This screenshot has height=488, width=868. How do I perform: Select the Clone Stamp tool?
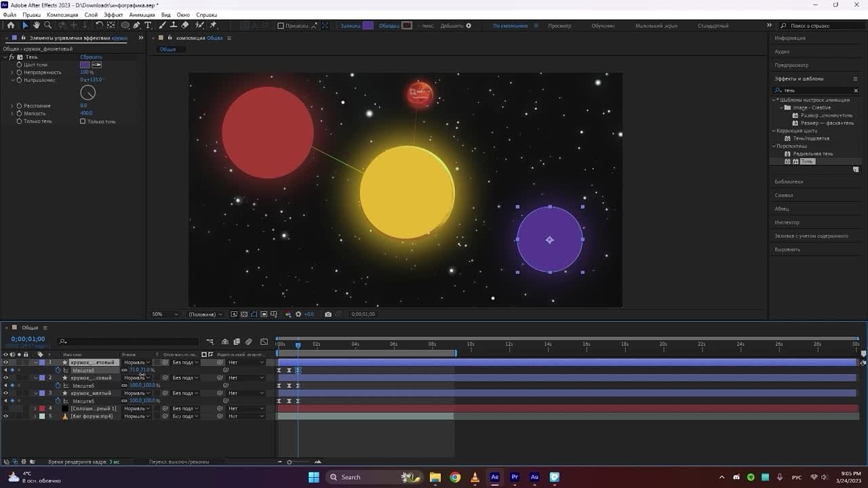pos(174,26)
